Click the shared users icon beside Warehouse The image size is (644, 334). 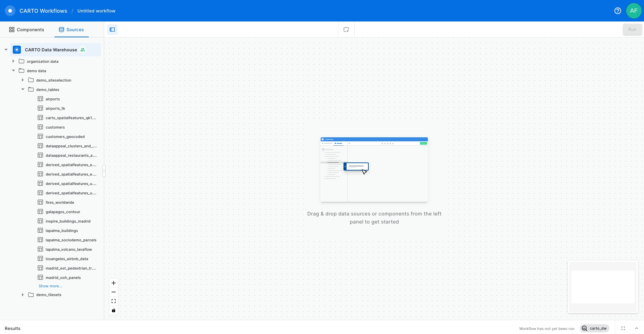pos(83,50)
